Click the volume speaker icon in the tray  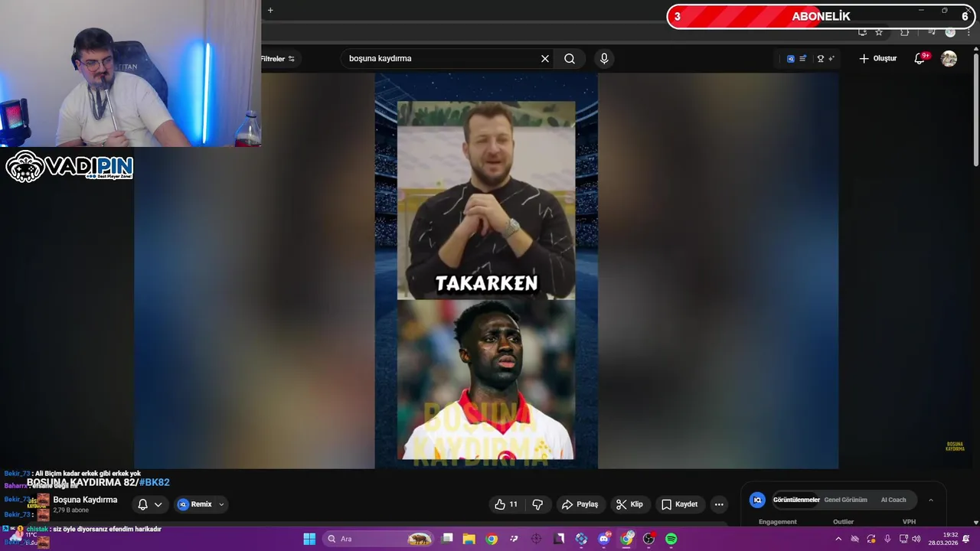916,539
